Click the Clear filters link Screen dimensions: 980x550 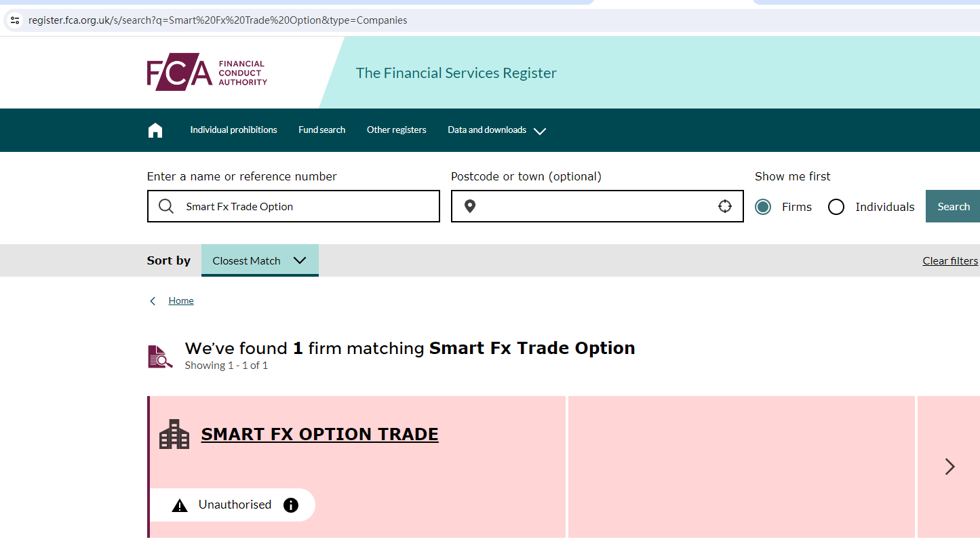pyautogui.click(x=949, y=261)
